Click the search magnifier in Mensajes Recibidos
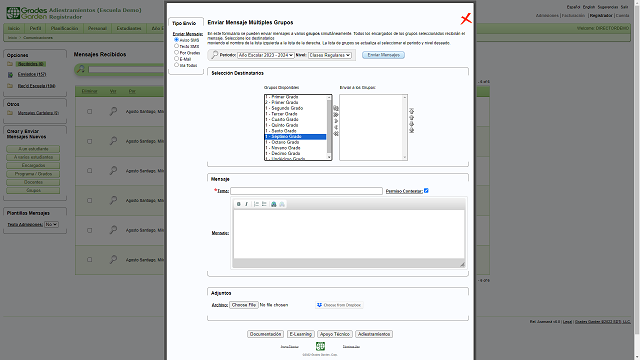 click(81, 69)
